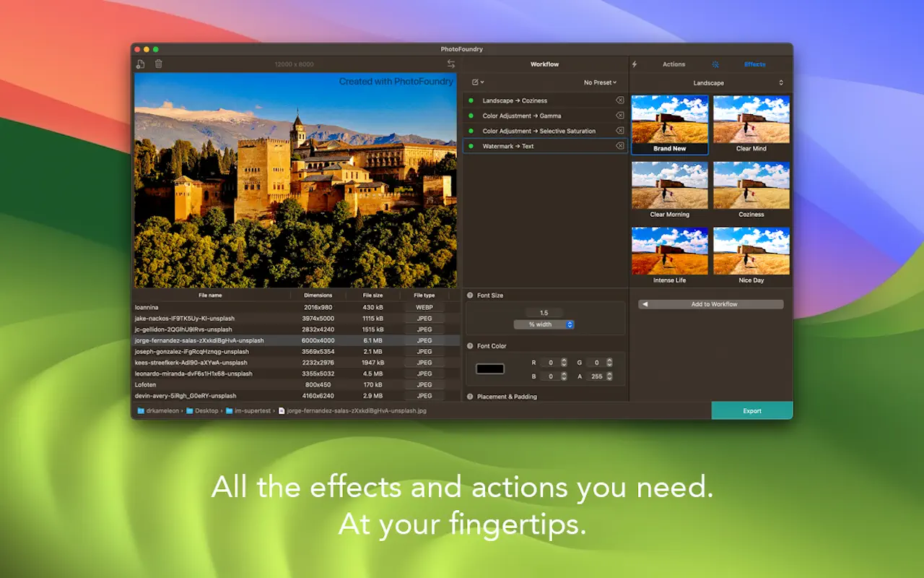Screen dimensions: 924x578
Task: Sort the list by File size column
Action: pos(372,295)
